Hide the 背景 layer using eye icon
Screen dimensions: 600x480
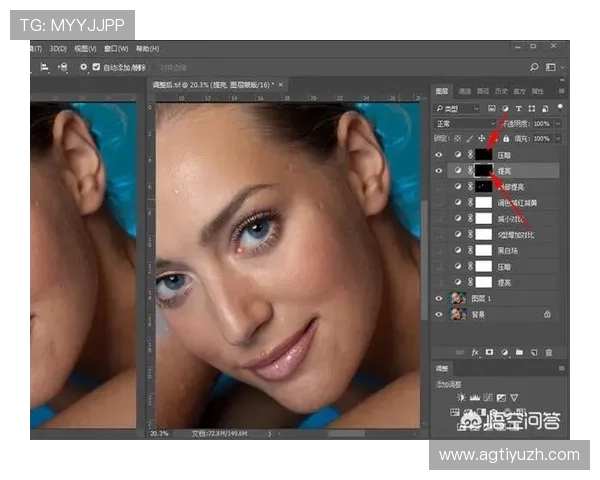coord(439,313)
